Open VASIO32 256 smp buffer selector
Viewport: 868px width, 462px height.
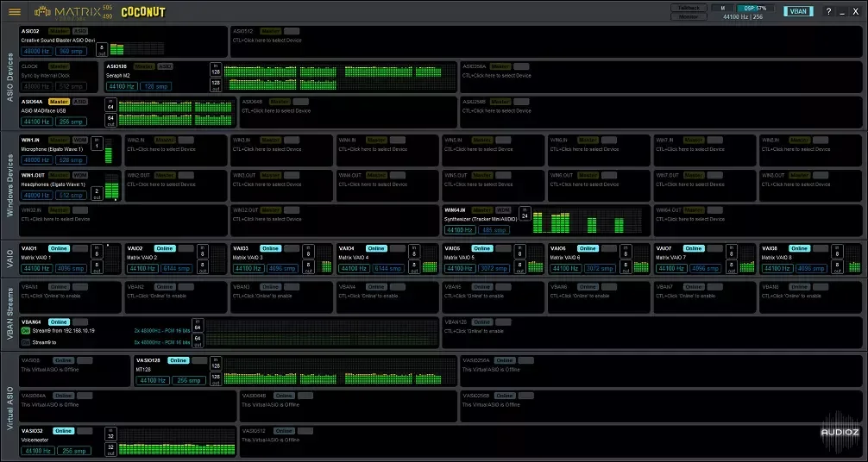tap(74, 451)
